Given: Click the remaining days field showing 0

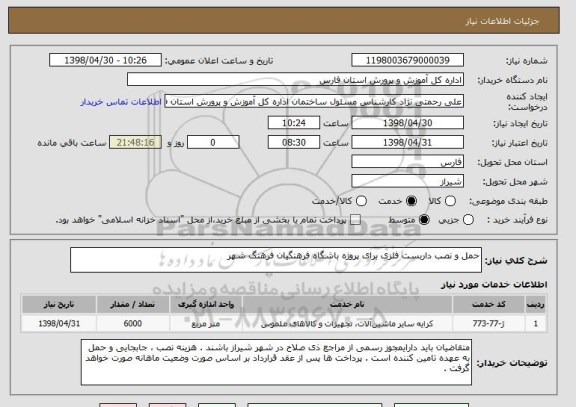Looking at the screenshot, I should point(213,142).
